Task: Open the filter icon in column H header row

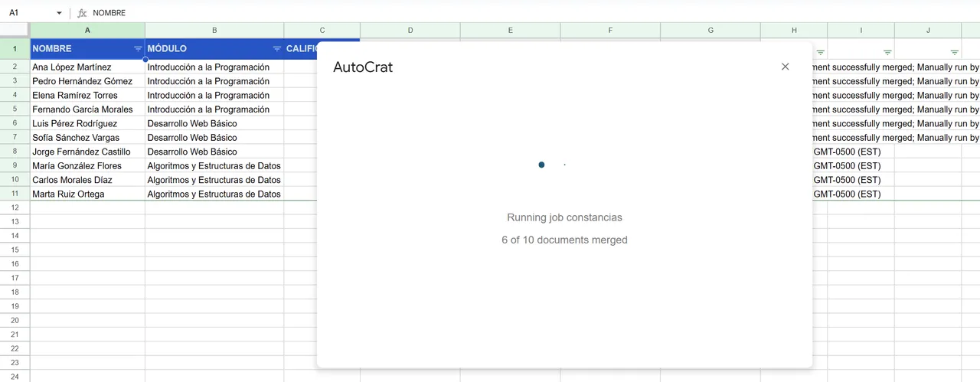Action: click(820, 52)
